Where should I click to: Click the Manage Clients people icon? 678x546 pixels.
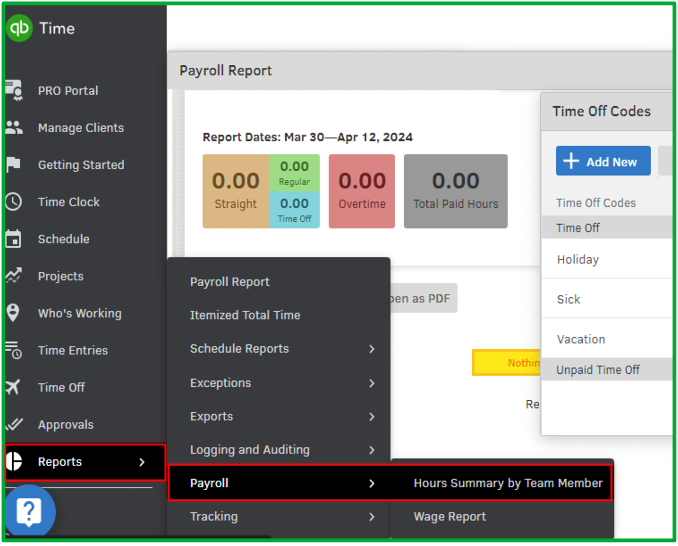coord(14,128)
